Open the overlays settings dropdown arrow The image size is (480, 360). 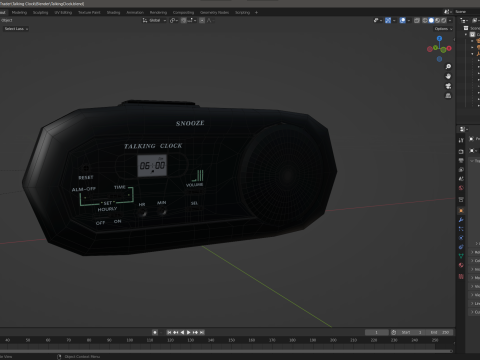click(409, 20)
